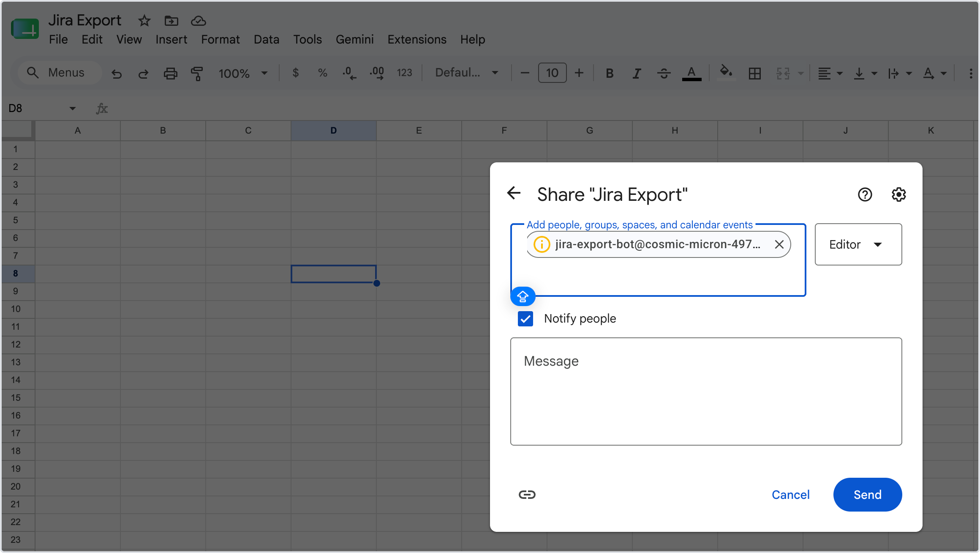This screenshot has width=980, height=553.
Task: Open text wrapping dropdown
Action: [900, 74]
